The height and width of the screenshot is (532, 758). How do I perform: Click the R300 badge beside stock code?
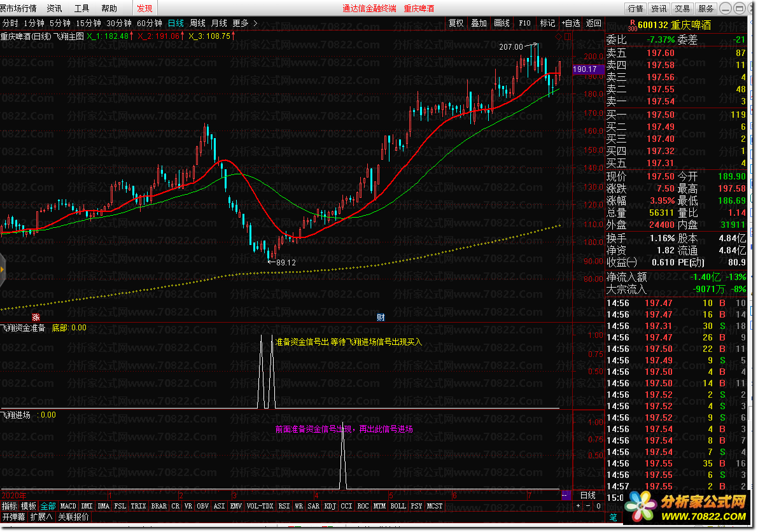(x=632, y=25)
